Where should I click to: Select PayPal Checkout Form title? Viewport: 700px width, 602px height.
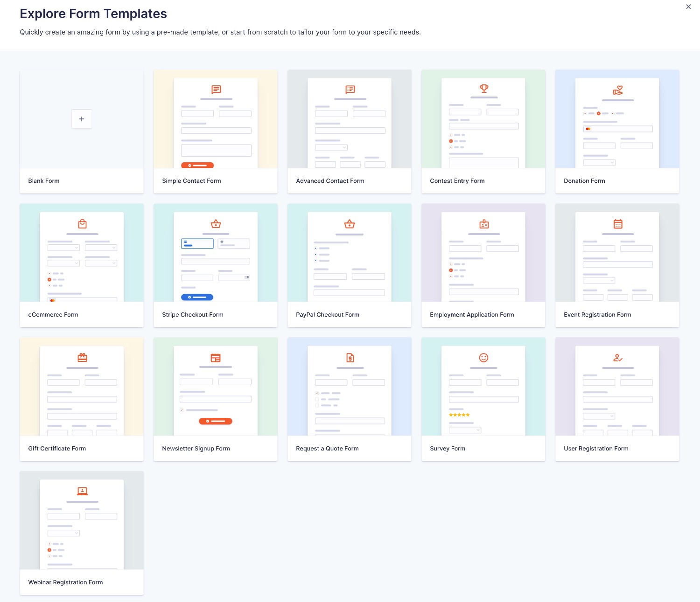[x=328, y=315]
